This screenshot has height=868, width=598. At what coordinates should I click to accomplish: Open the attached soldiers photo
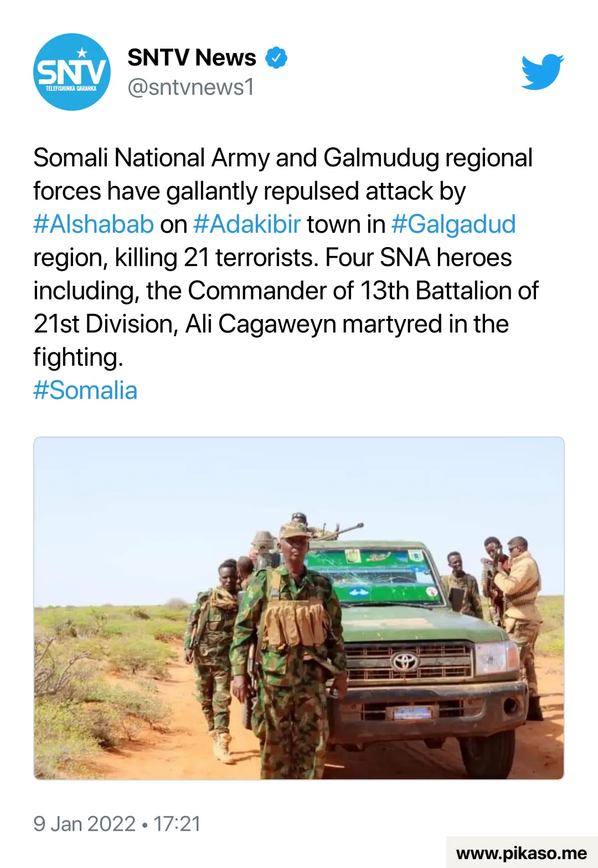pyautogui.click(x=299, y=608)
